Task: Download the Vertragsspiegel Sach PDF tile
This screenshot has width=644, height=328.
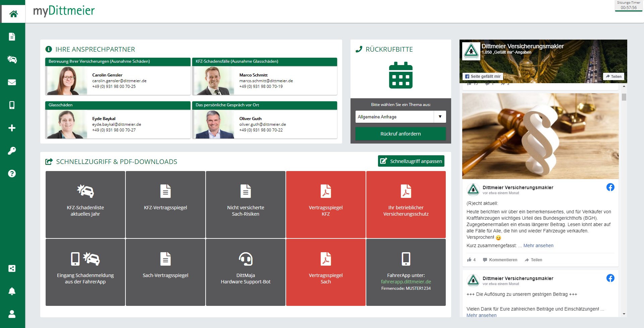Action: click(x=326, y=272)
